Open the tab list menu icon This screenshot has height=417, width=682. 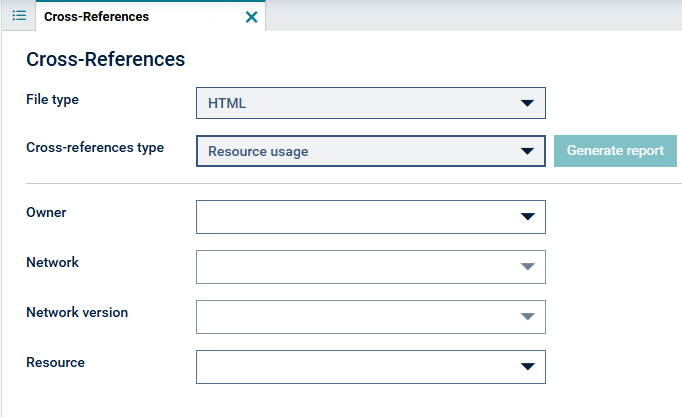tap(19, 16)
